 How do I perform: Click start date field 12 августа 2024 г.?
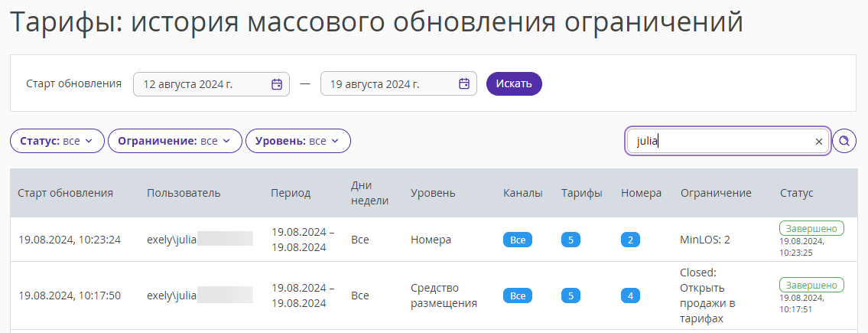pyautogui.click(x=211, y=84)
